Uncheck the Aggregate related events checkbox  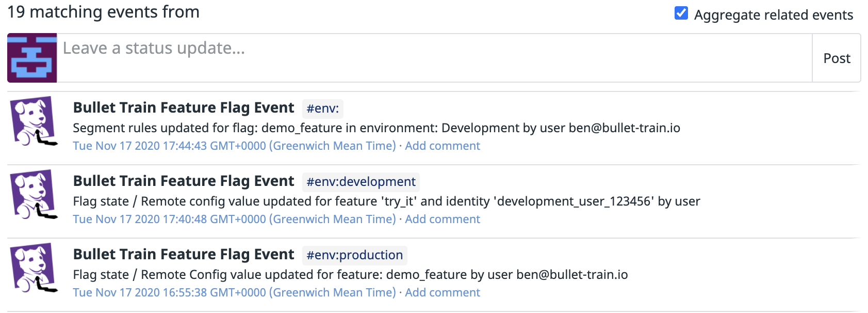click(681, 13)
